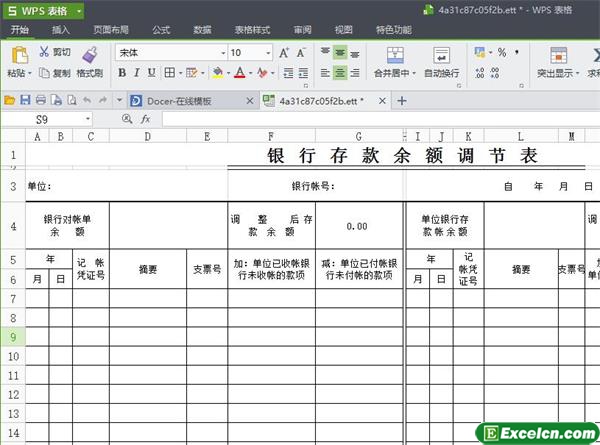600x445 pixels.
Task: Click the WPS 表格 application menu button
Action: (40, 9)
